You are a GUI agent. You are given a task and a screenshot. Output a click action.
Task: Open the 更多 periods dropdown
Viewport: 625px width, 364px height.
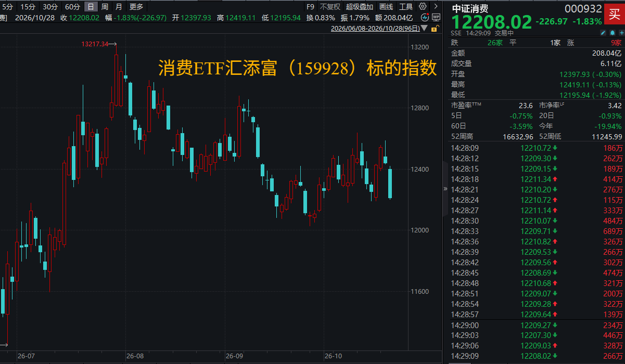pyautogui.click(x=136, y=7)
